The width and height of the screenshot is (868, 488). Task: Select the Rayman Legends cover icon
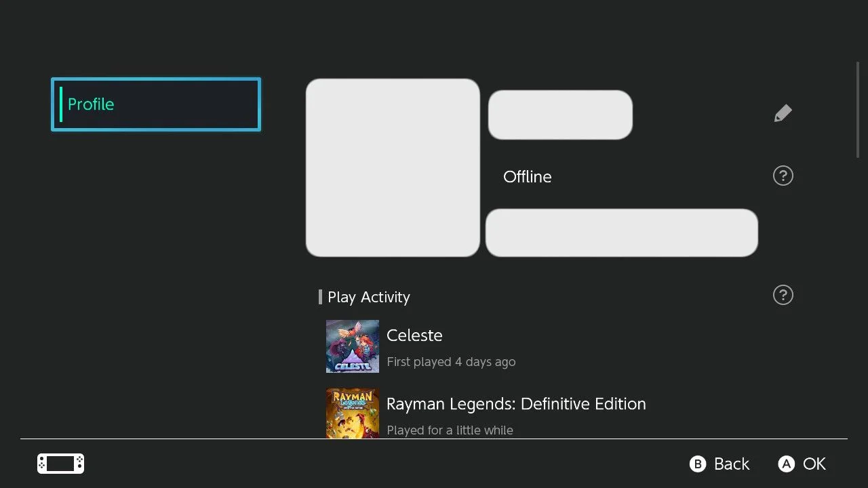(352, 413)
